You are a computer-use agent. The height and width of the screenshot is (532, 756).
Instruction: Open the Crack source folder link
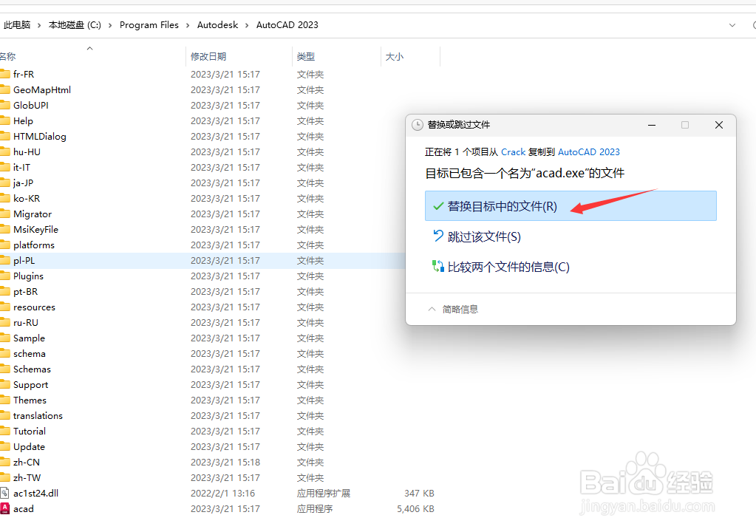coord(513,152)
